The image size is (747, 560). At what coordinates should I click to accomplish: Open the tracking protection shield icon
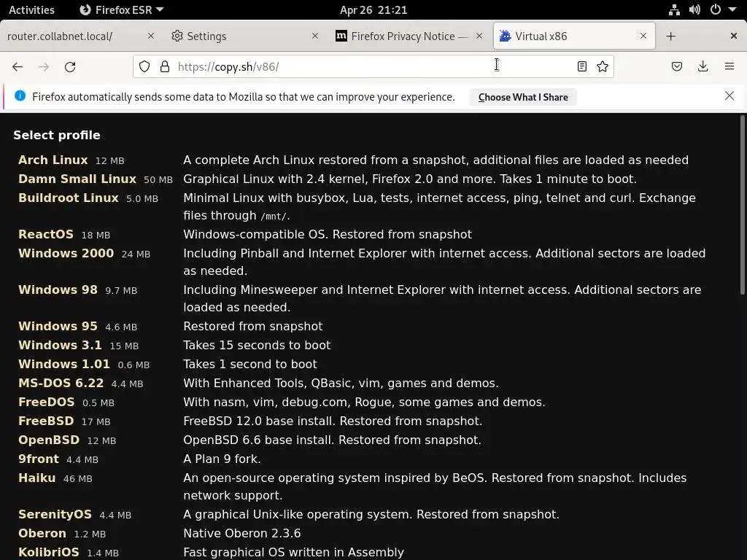point(144,66)
